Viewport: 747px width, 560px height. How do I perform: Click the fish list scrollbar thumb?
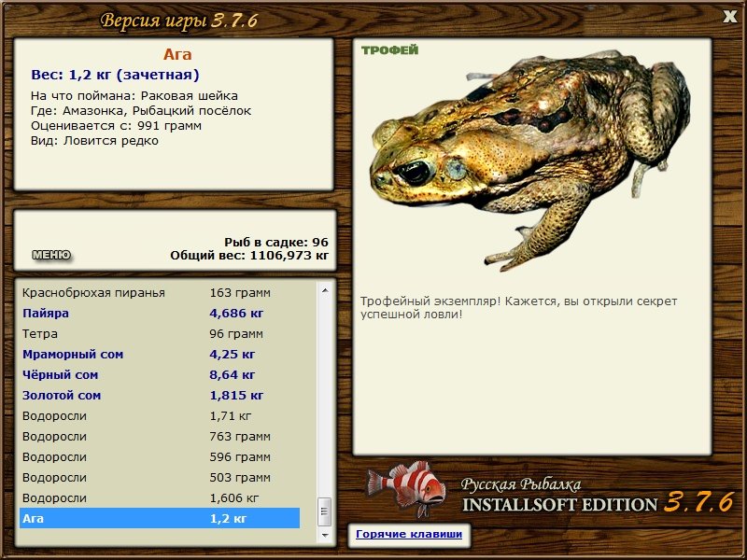pos(325,511)
